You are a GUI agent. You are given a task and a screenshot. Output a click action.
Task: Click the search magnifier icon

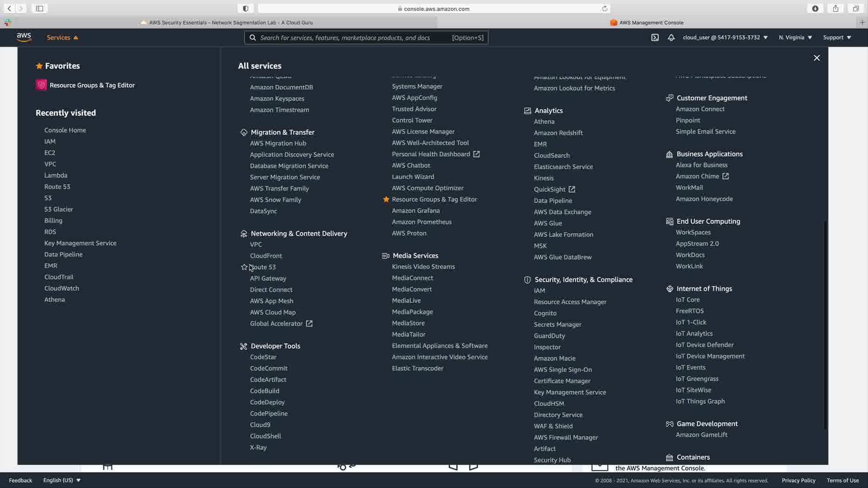(252, 38)
